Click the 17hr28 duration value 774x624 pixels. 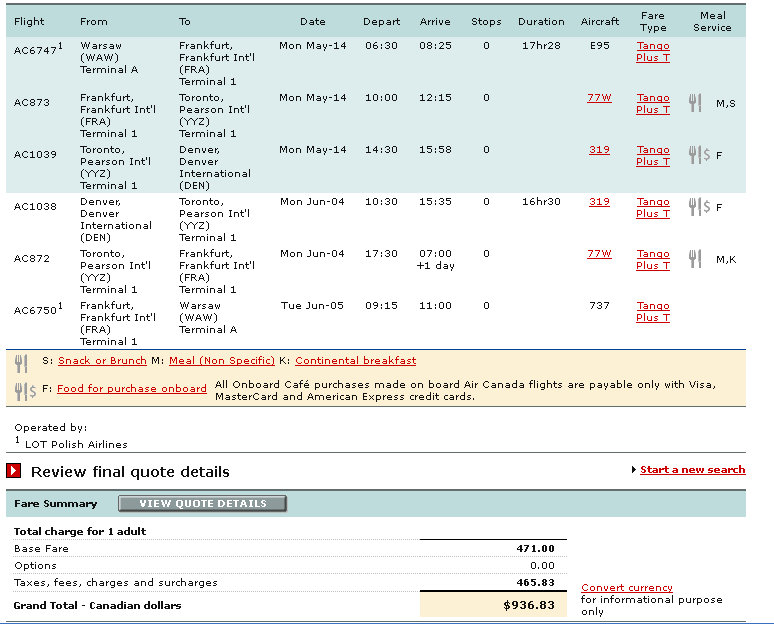[x=541, y=45]
